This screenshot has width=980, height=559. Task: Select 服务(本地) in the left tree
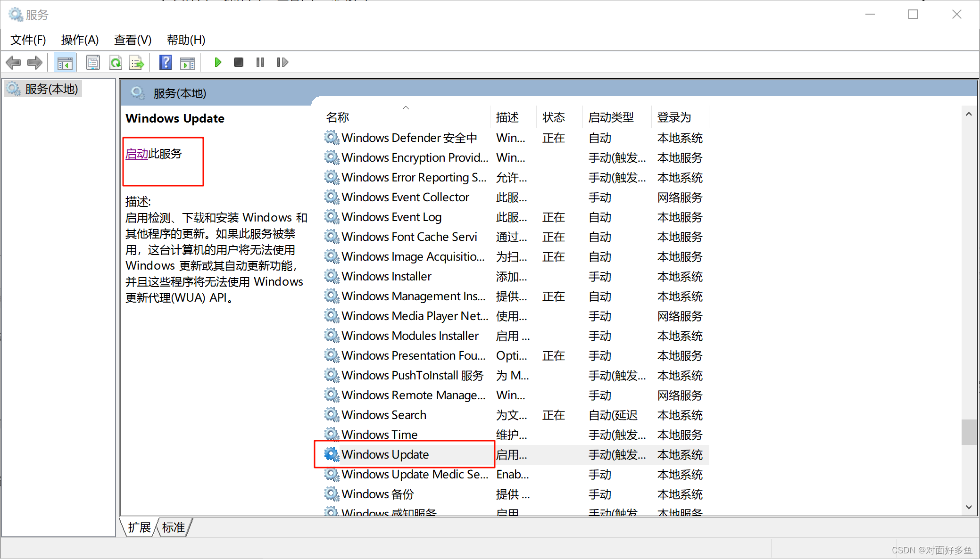click(51, 89)
